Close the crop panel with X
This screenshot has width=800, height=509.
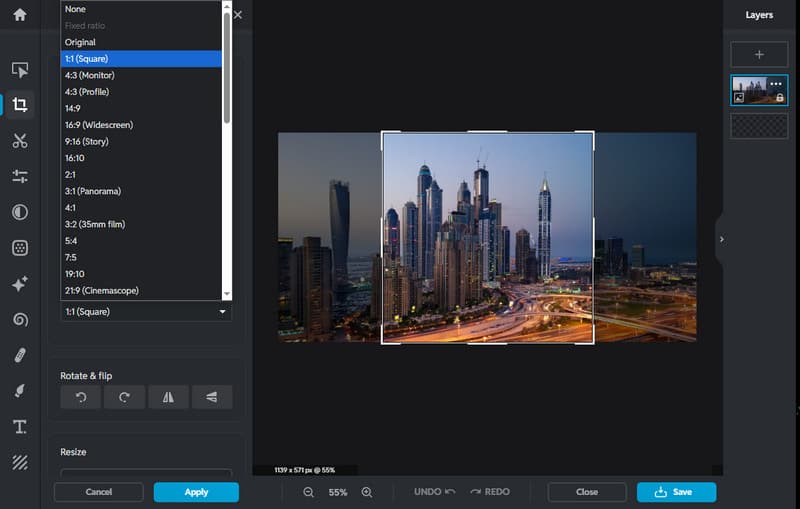[238, 15]
